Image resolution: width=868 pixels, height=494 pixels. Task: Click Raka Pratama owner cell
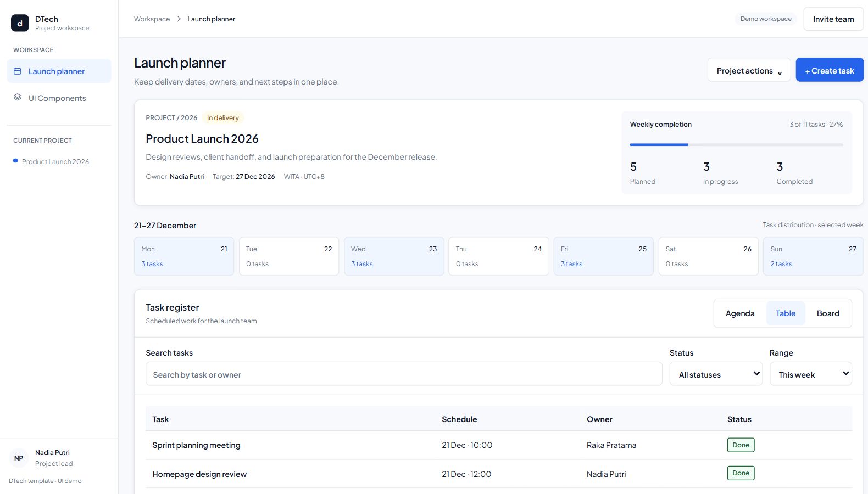(611, 445)
